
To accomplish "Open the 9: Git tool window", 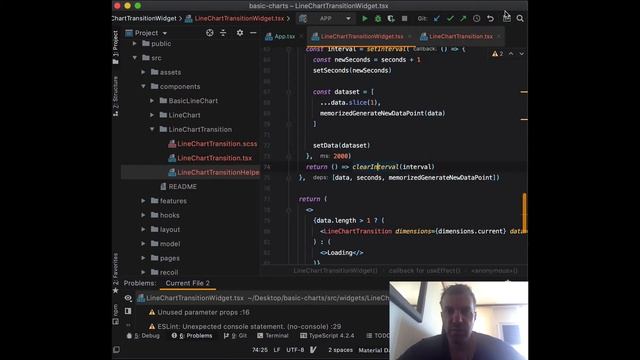I will 236,336.
